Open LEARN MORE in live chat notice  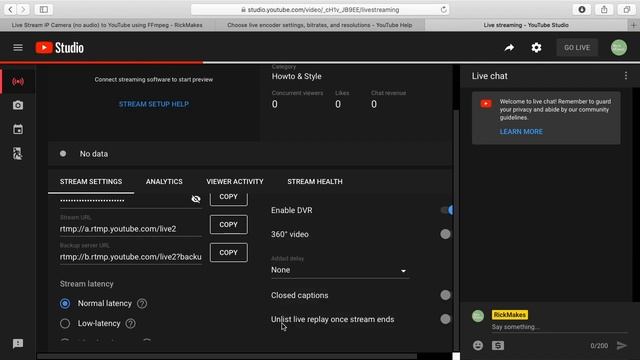coord(521,132)
